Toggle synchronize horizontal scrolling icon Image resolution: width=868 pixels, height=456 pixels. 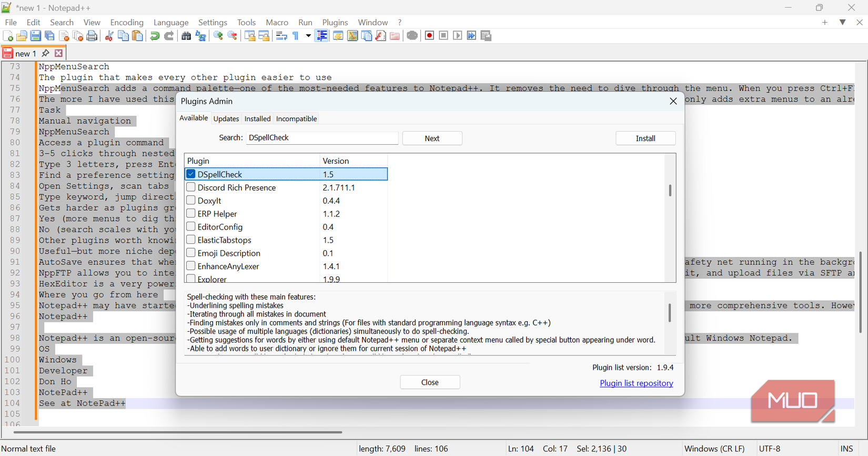click(x=264, y=36)
